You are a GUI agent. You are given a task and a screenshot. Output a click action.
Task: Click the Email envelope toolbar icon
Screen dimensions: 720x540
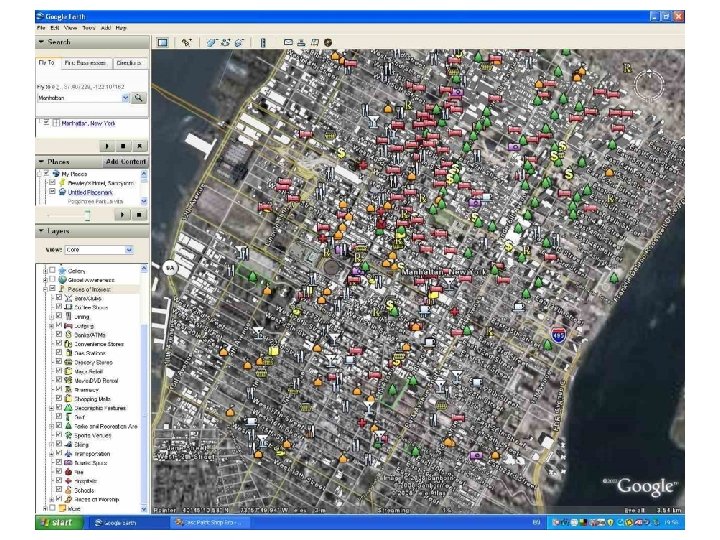288,42
